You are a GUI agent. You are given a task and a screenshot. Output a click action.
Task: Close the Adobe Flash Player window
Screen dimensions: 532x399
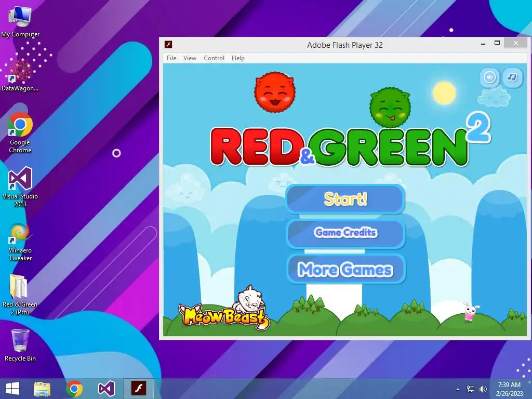516,43
